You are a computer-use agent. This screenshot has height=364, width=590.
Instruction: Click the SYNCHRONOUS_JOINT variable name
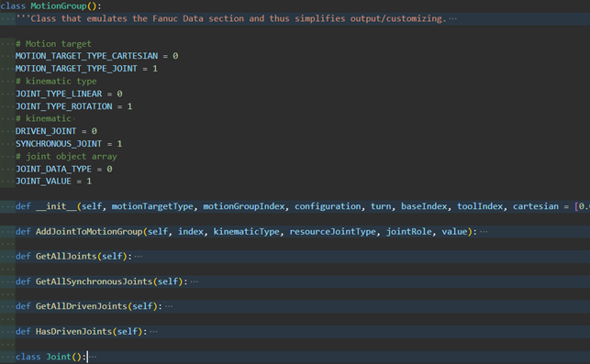click(x=59, y=144)
